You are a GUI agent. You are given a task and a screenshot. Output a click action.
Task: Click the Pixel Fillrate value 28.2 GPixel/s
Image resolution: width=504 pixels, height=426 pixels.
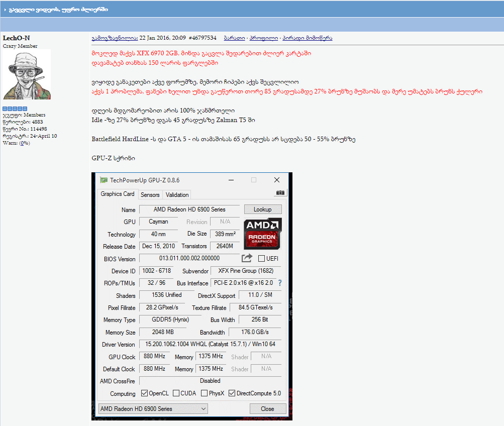pyautogui.click(x=162, y=307)
